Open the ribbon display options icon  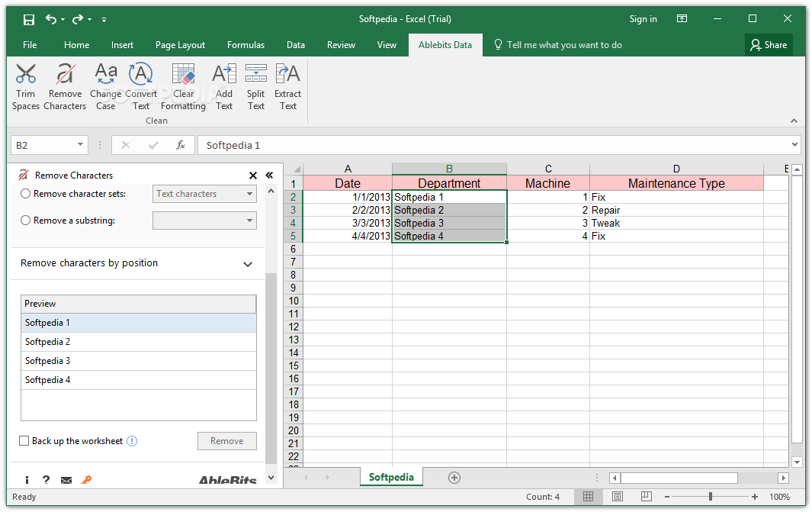682,18
